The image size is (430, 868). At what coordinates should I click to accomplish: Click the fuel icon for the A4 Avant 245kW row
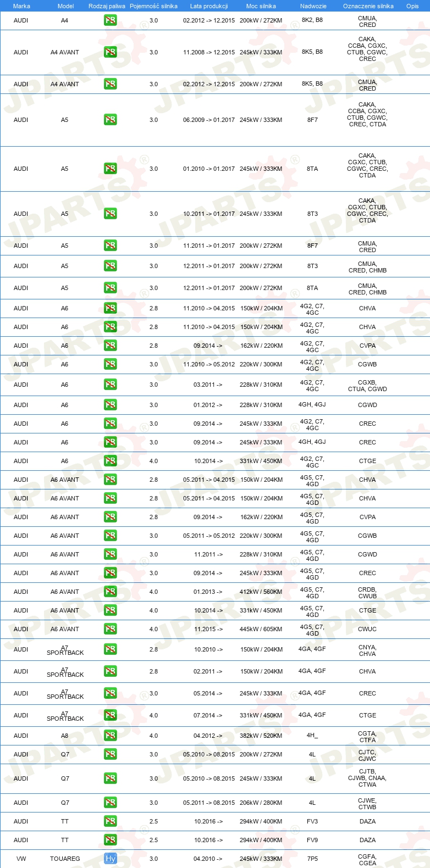(111, 52)
